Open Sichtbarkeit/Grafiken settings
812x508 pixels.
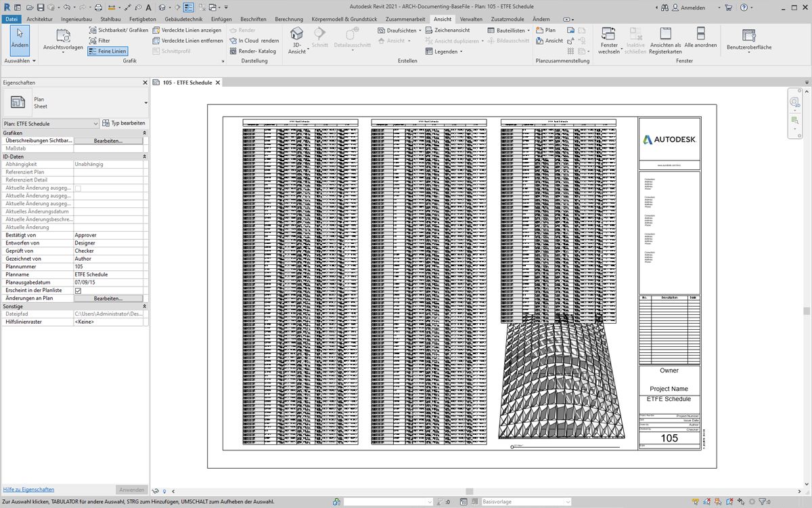[x=118, y=30]
